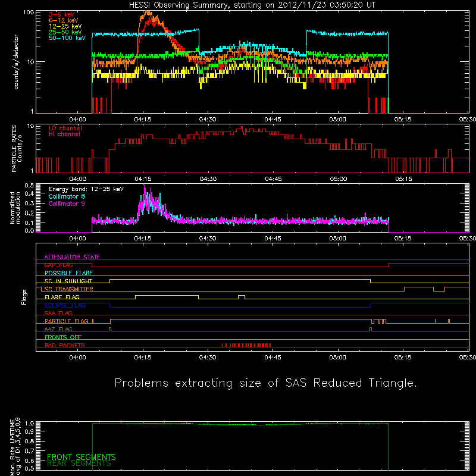Select the 6-12 keV legend label

(x=64, y=20)
